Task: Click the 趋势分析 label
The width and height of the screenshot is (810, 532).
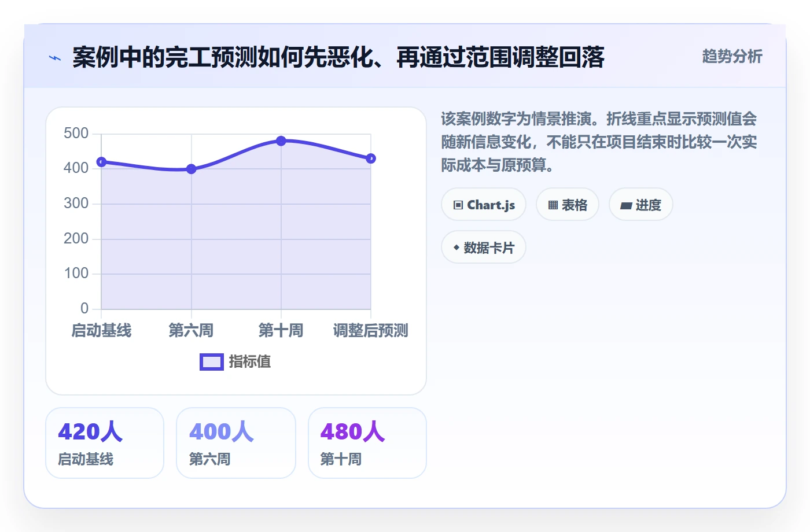Action: click(732, 56)
